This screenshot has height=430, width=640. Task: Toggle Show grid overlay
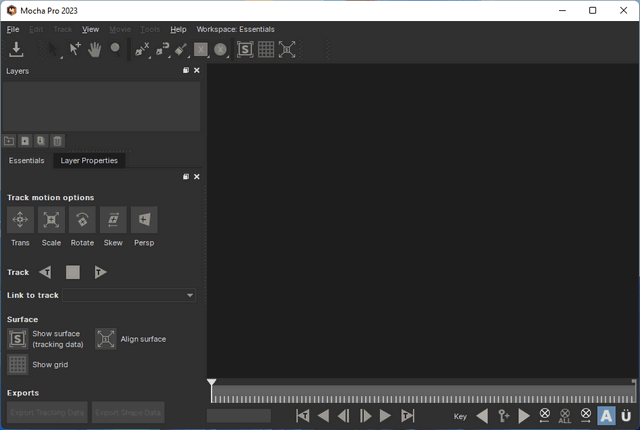click(x=18, y=365)
